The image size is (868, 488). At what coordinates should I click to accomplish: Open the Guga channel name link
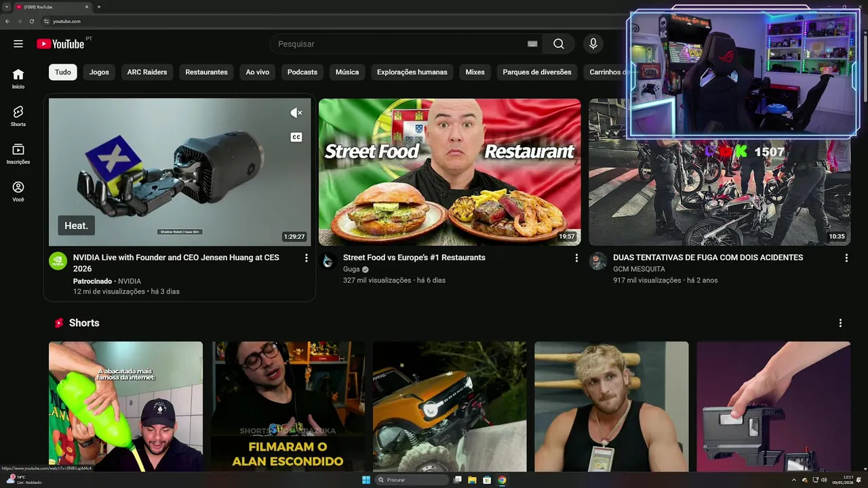352,269
